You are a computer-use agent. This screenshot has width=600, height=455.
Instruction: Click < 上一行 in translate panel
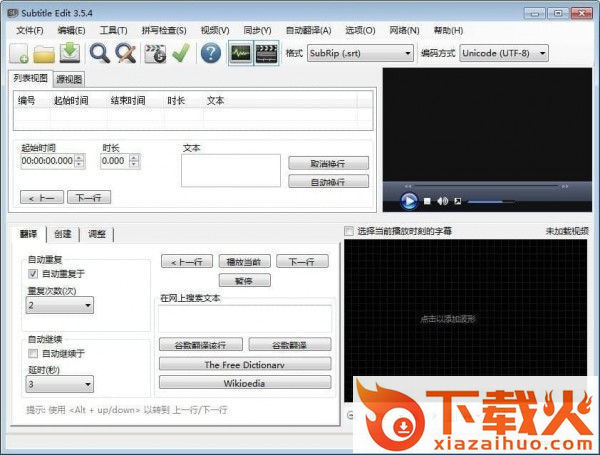187,262
